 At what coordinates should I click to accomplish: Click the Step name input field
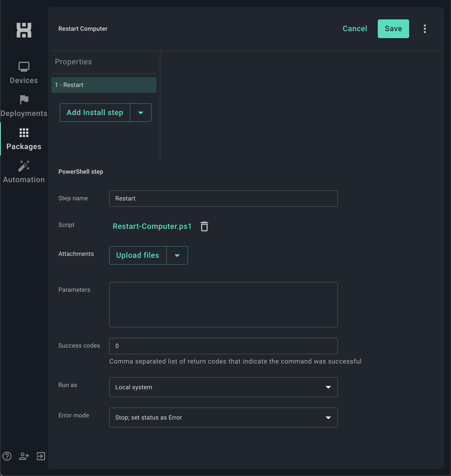[x=223, y=198]
